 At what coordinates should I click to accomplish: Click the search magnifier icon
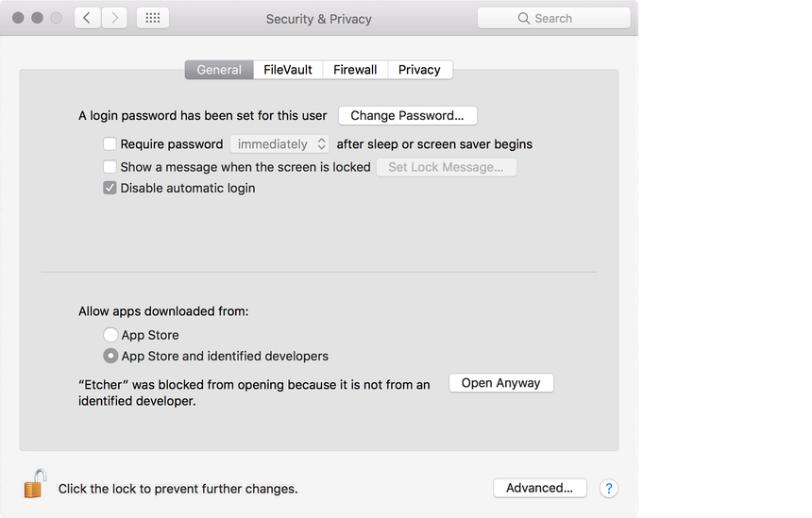524,18
